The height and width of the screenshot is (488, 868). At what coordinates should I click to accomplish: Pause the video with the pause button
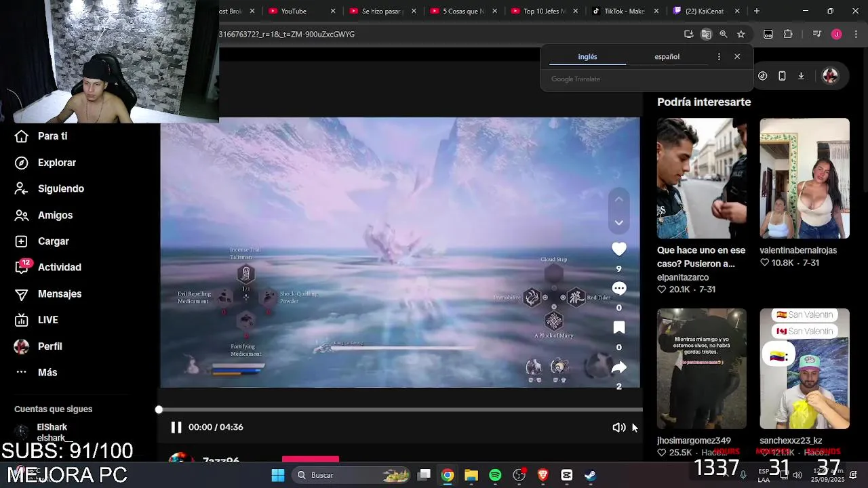coord(176,427)
